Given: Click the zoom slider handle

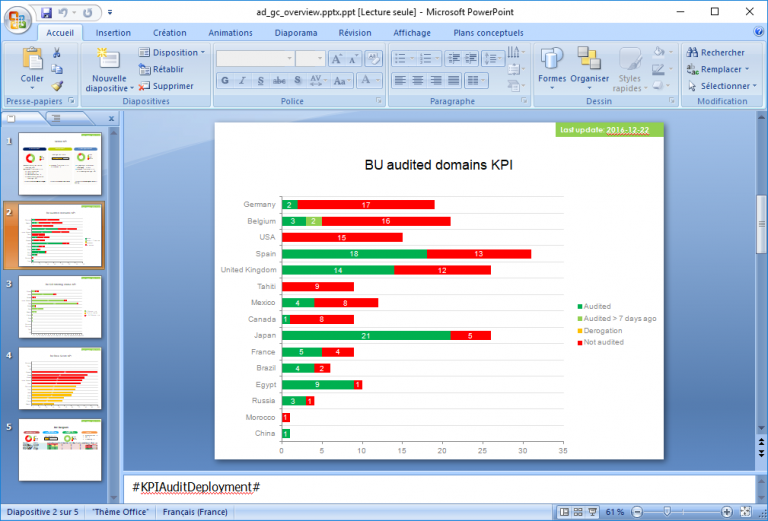Looking at the screenshot, I should 667,512.
